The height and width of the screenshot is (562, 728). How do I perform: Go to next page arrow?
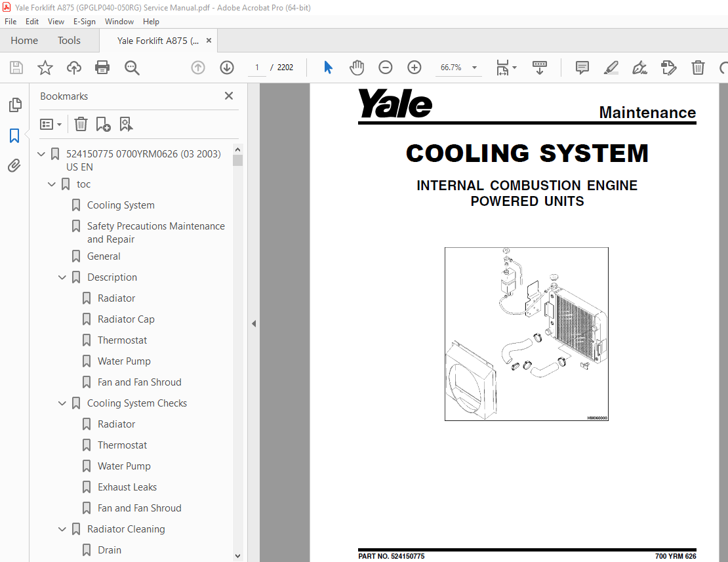click(x=226, y=68)
